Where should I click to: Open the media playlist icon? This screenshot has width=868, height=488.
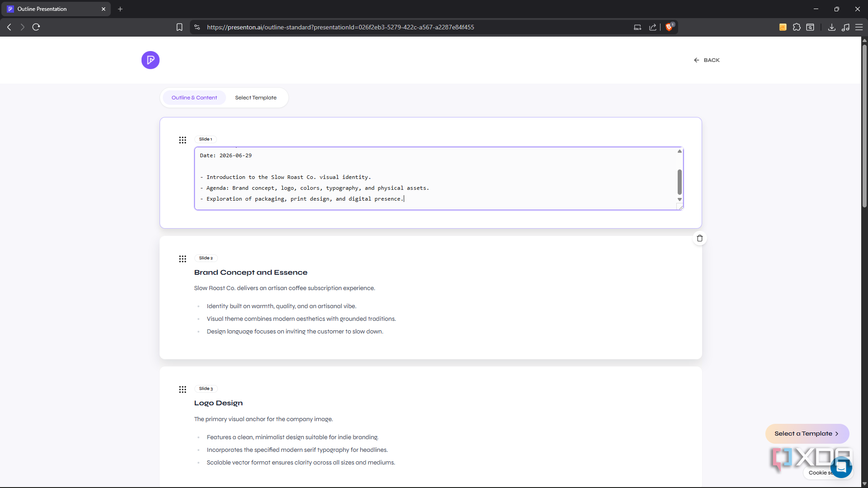coord(845,27)
